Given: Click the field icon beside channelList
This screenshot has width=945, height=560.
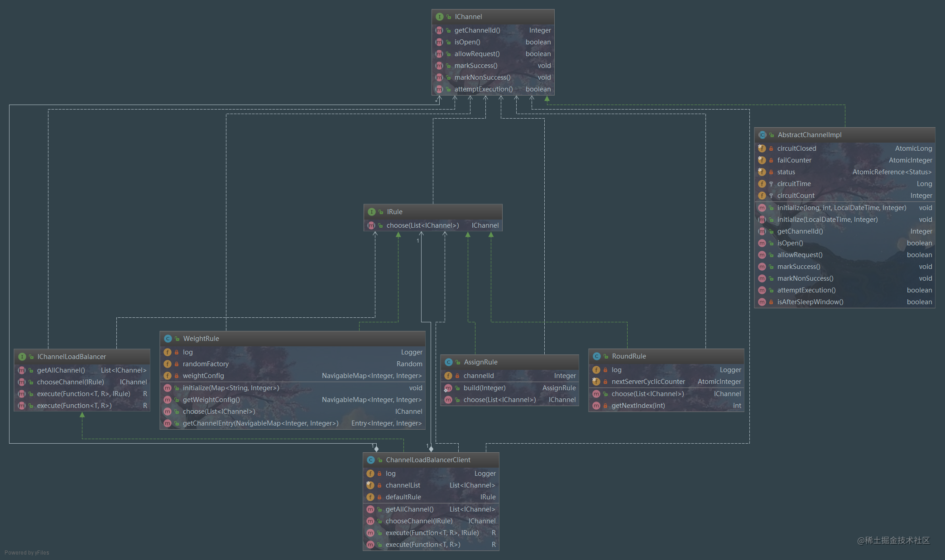Looking at the screenshot, I should pos(370,485).
